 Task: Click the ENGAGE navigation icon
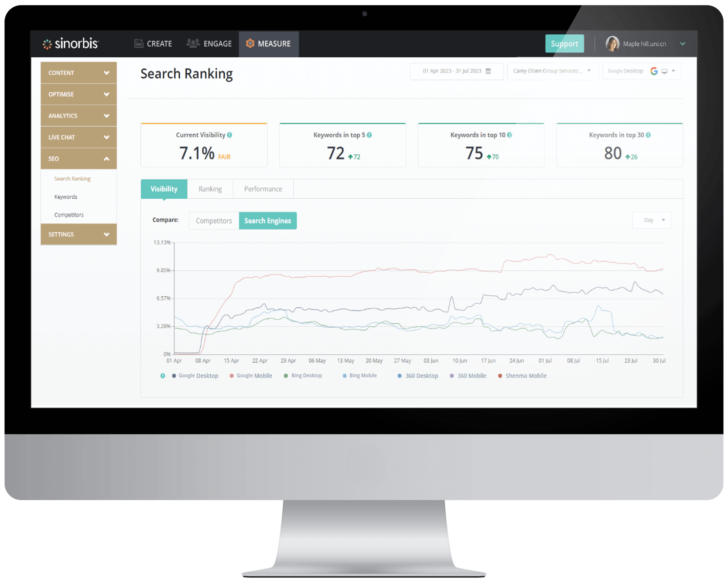point(195,43)
